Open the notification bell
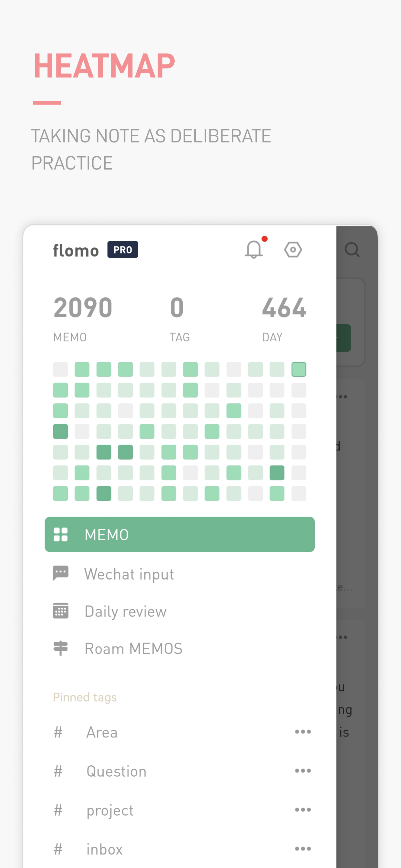The width and height of the screenshot is (401, 868). click(254, 250)
